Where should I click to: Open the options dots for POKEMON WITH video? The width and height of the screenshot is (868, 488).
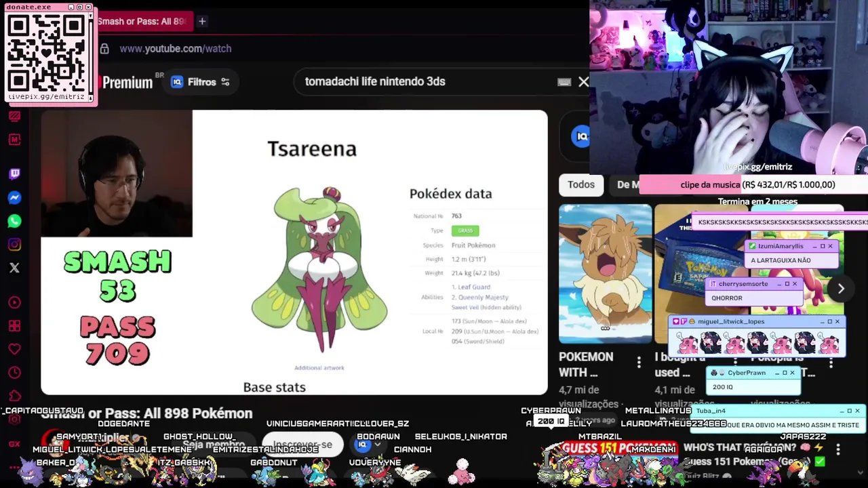point(639,363)
